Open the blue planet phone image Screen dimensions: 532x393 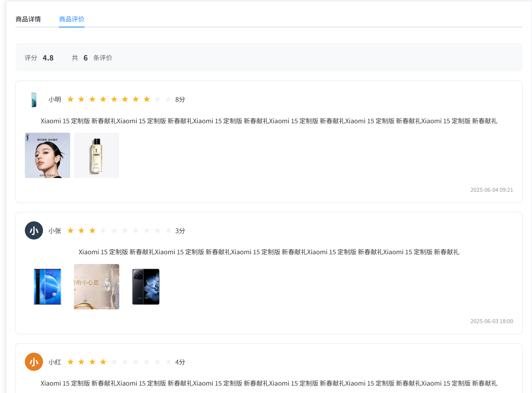click(47, 287)
